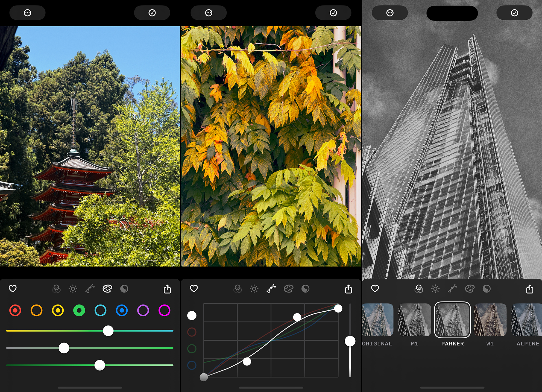Viewport: 542px width, 392px height.
Task: Select curves tab in leaves screen
Action: point(271,289)
